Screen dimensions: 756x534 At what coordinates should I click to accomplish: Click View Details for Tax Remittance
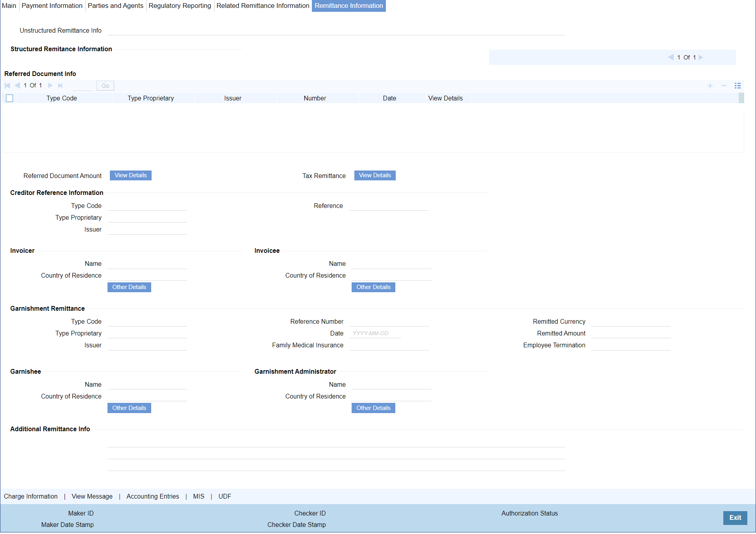click(374, 175)
